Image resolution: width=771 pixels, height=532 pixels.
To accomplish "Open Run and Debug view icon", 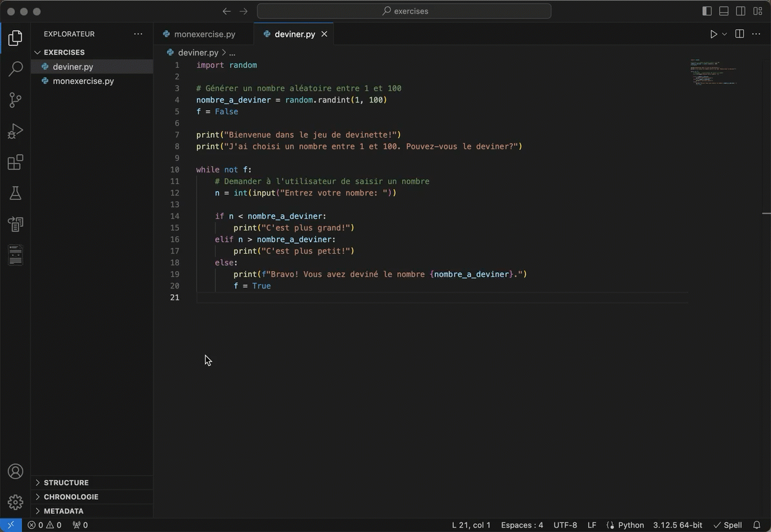I will 15,131.
